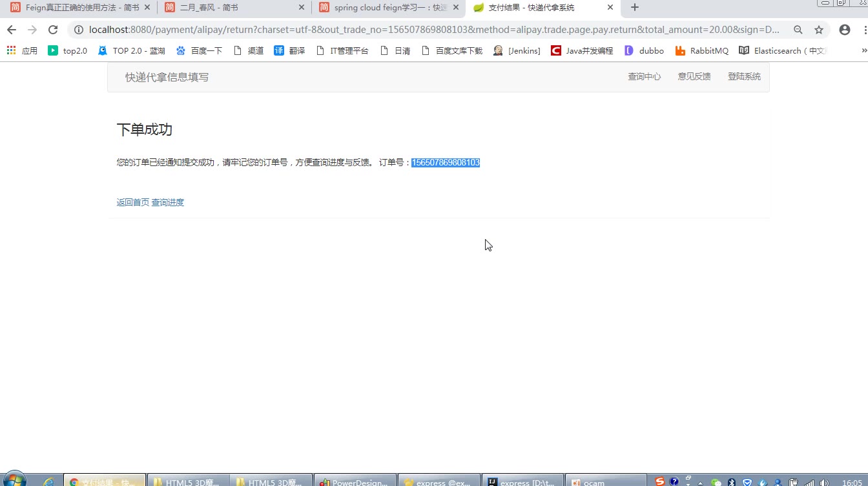
Task: Click the 返回首页 link
Action: 132,202
